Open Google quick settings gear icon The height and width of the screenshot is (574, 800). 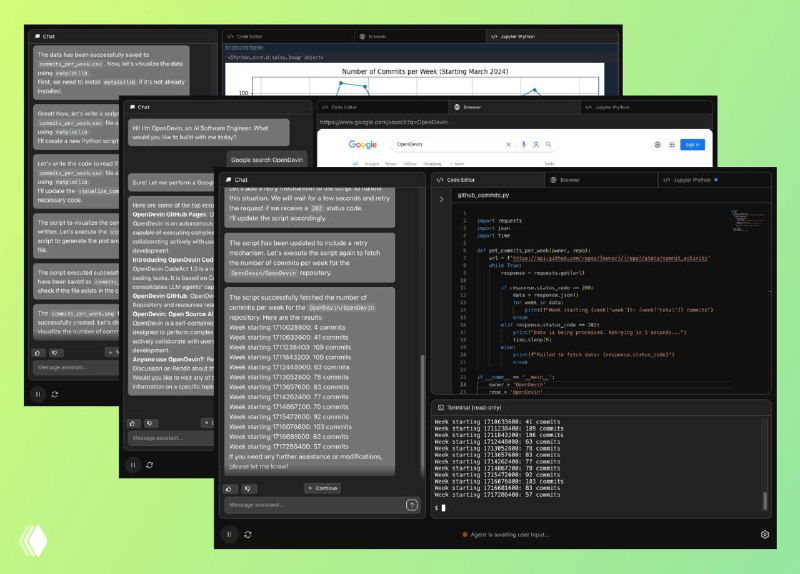[x=657, y=145]
